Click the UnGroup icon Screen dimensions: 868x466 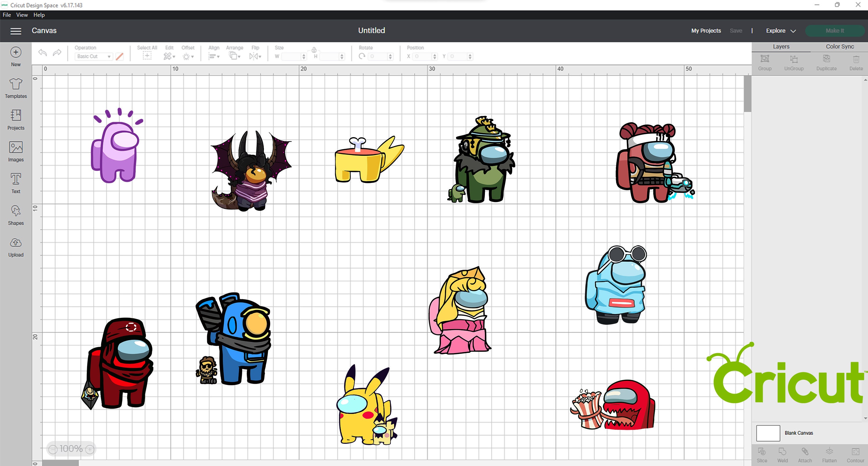click(x=794, y=59)
